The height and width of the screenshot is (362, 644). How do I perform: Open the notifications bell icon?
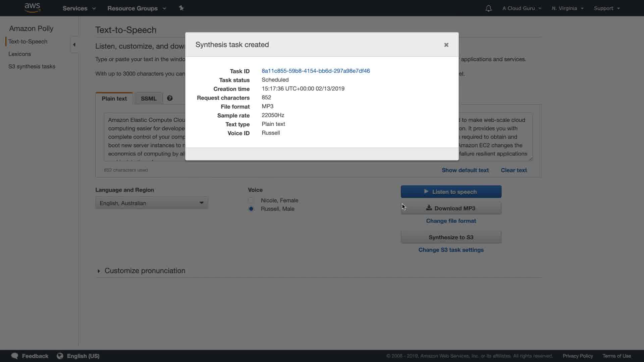[488, 8]
